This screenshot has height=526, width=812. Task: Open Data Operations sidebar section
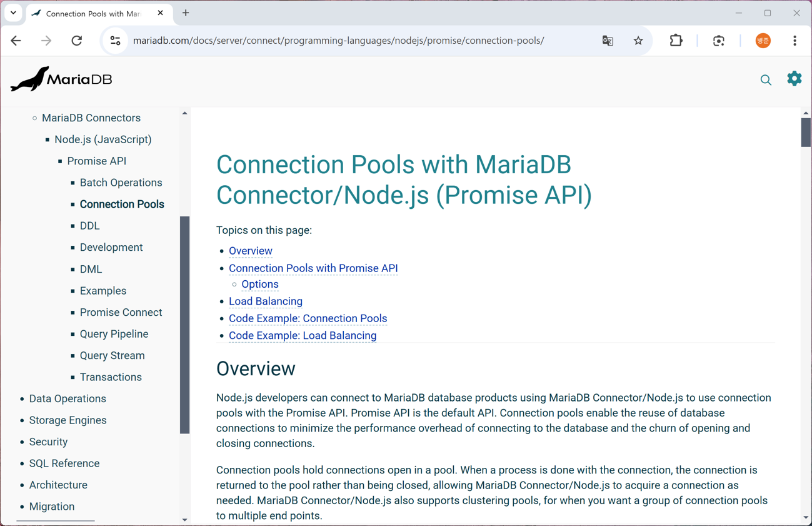[x=68, y=398]
